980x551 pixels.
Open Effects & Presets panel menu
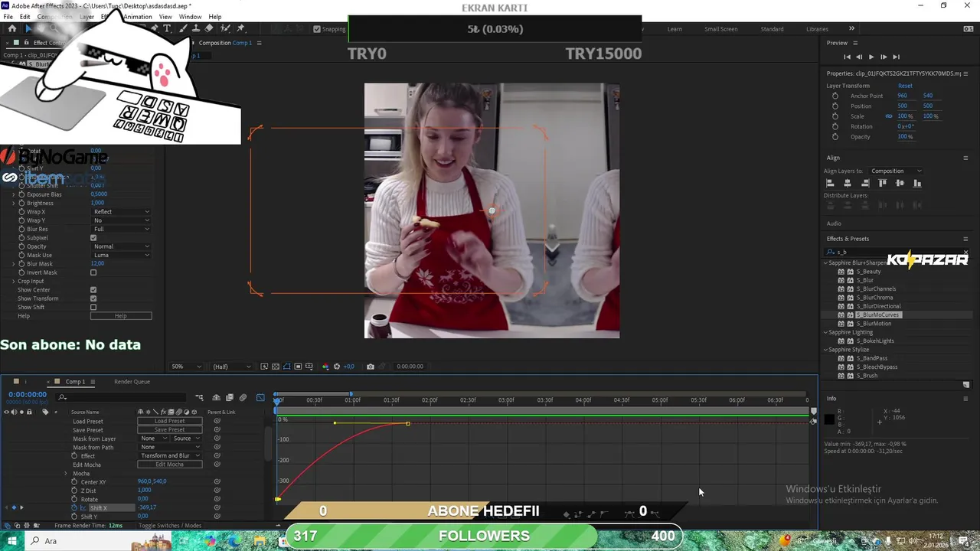point(965,239)
